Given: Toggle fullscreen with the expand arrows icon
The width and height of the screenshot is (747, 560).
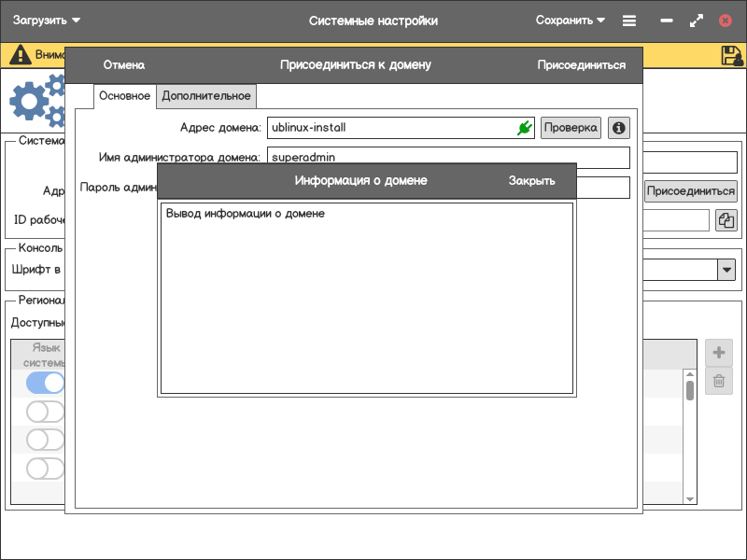Looking at the screenshot, I should [696, 21].
